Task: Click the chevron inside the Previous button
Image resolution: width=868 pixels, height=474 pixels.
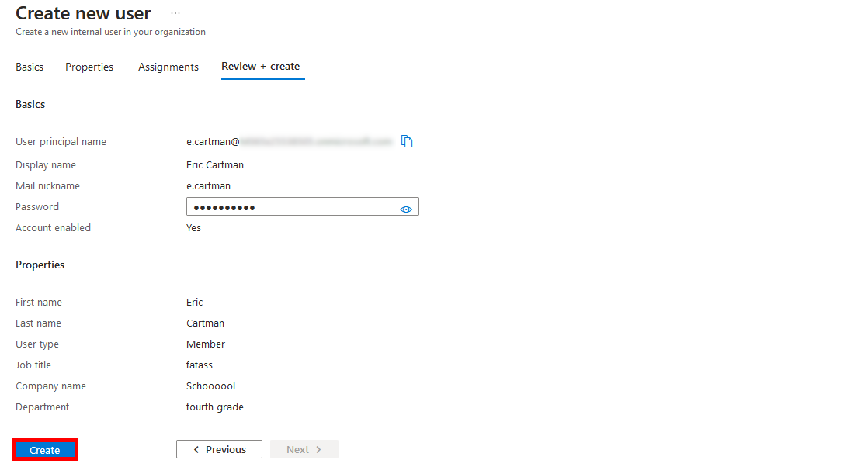Action: (196, 449)
